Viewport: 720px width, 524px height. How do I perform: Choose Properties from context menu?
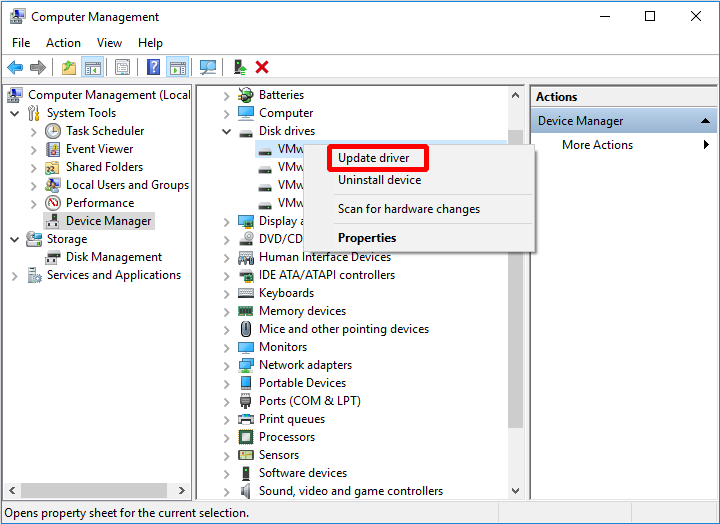tap(367, 238)
